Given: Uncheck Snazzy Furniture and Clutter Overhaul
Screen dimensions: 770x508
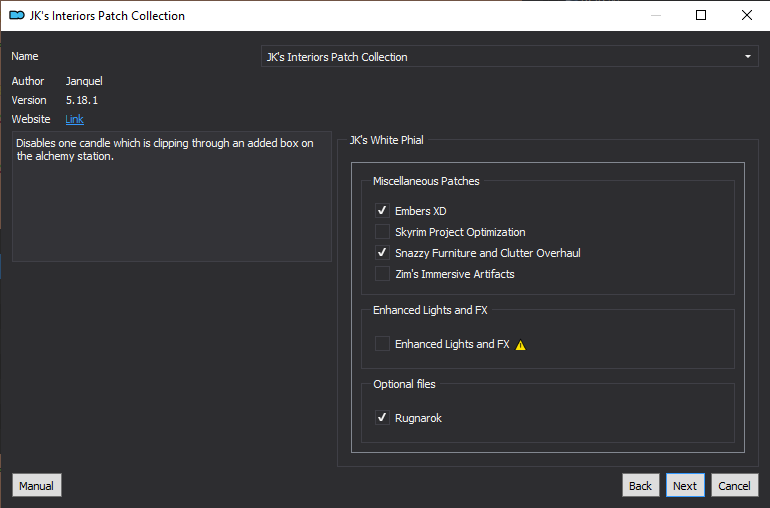Looking at the screenshot, I should coord(382,253).
